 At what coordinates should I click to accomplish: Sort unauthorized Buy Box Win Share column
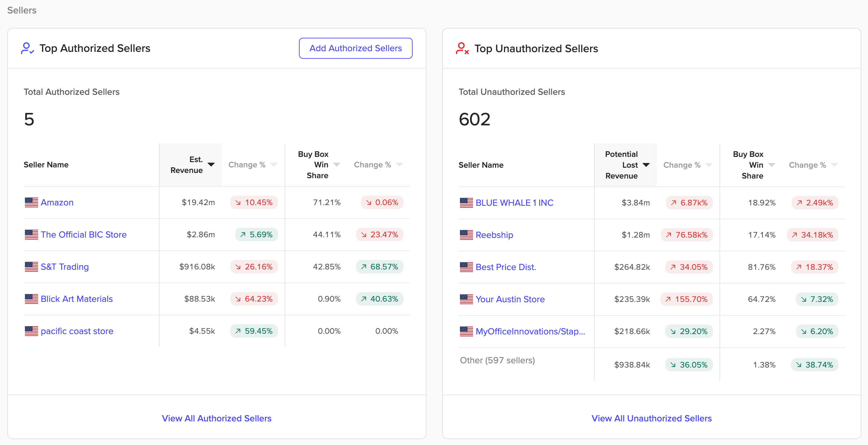pyautogui.click(x=771, y=165)
